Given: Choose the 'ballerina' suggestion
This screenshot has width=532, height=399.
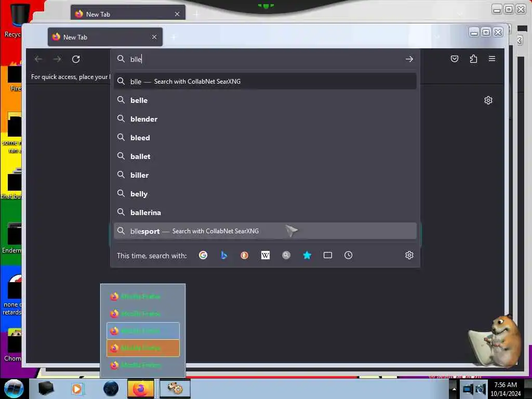Looking at the screenshot, I should click(x=265, y=212).
